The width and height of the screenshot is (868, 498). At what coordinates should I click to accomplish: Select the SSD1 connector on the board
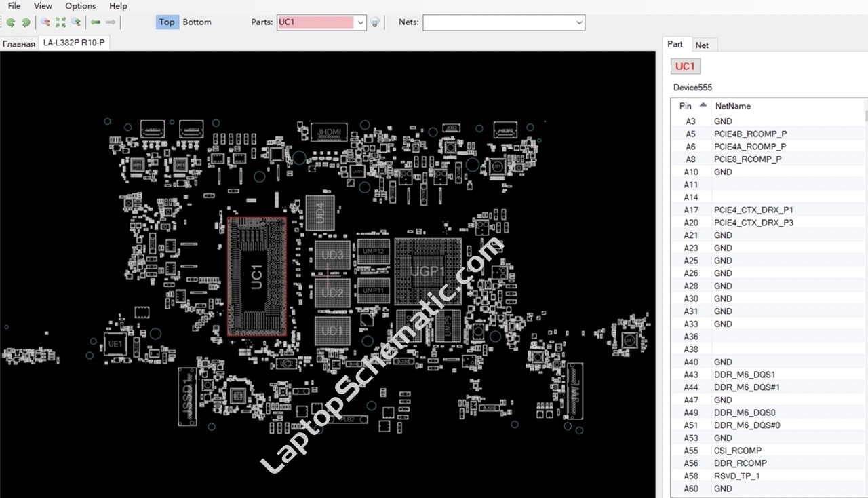(x=187, y=397)
